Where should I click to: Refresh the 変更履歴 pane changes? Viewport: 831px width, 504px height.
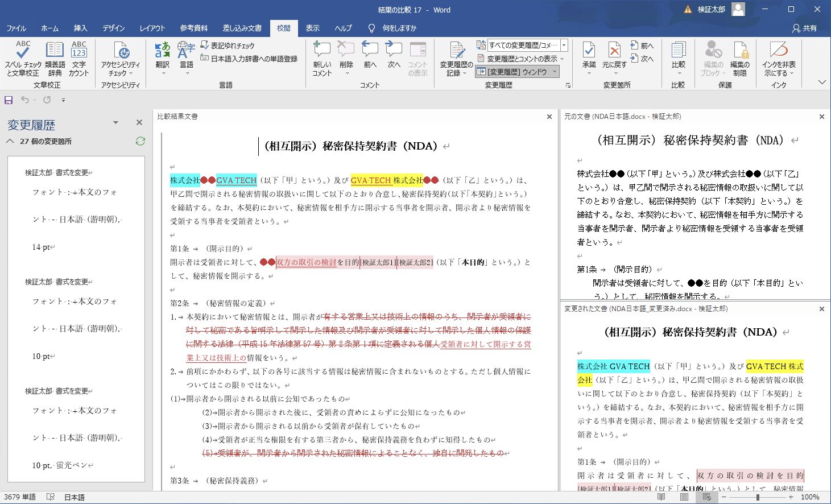140,141
